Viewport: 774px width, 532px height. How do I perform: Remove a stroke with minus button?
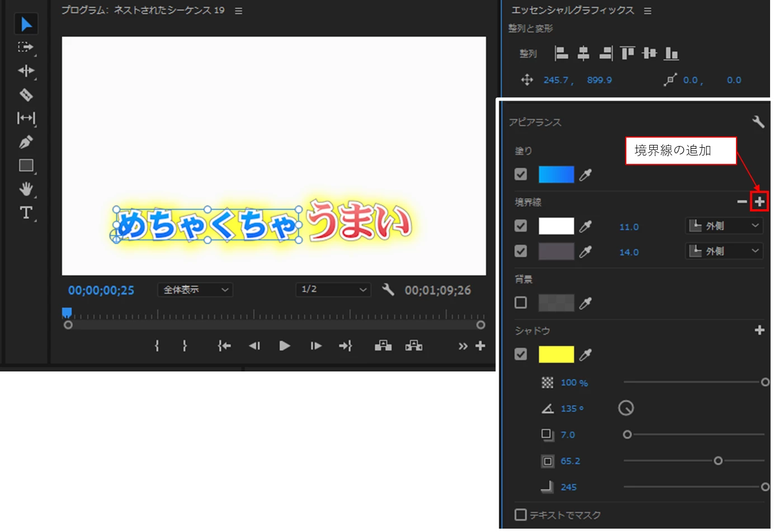pos(742,201)
